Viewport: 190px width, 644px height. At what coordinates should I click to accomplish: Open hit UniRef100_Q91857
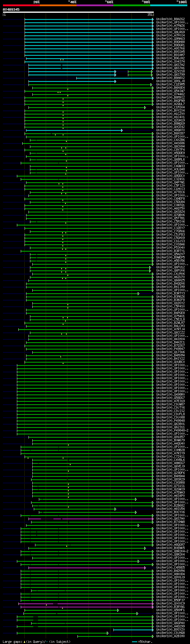pos(170,437)
